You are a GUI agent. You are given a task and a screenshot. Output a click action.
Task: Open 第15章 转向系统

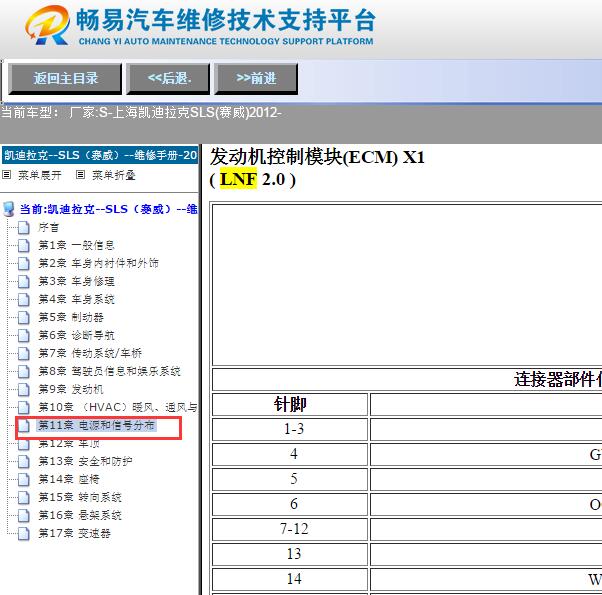pyautogui.click(x=79, y=497)
